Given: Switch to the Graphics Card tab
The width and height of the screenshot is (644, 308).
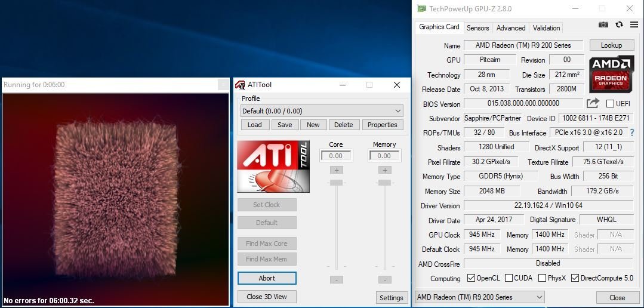Looking at the screenshot, I should pyautogui.click(x=439, y=27).
